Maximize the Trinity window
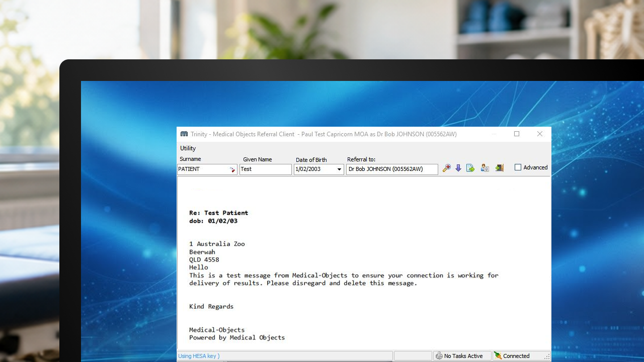 pyautogui.click(x=517, y=134)
